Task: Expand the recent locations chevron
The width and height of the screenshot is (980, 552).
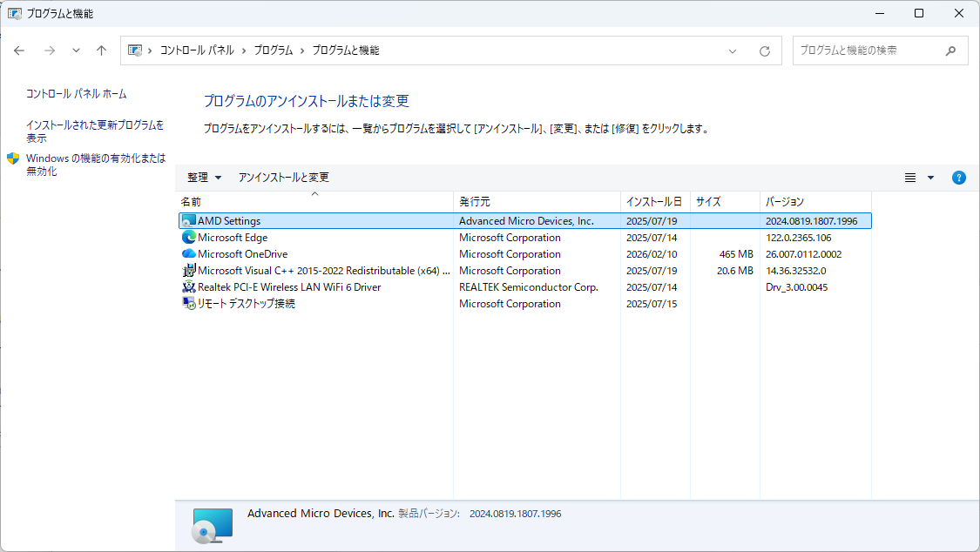Action: (x=76, y=50)
